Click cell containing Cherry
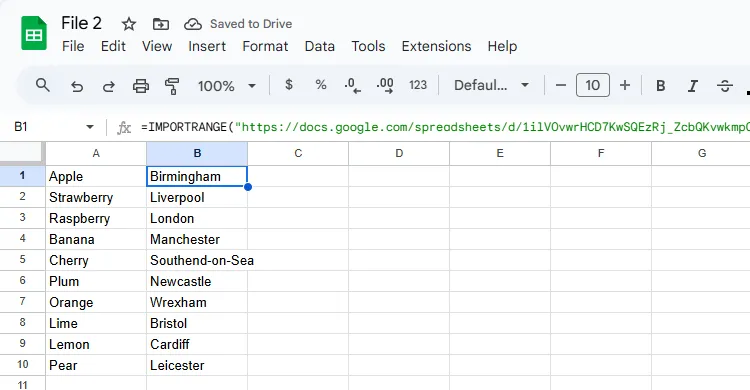Viewport: 750px width, 390px height. (x=96, y=260)
